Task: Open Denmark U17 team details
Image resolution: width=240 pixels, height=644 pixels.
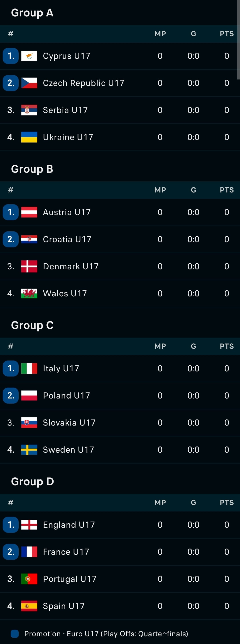Action: pos(120,266)
